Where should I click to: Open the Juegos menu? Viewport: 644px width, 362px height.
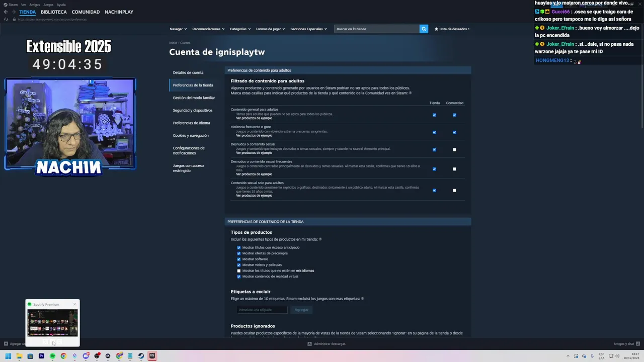click(x=48, y=5)
